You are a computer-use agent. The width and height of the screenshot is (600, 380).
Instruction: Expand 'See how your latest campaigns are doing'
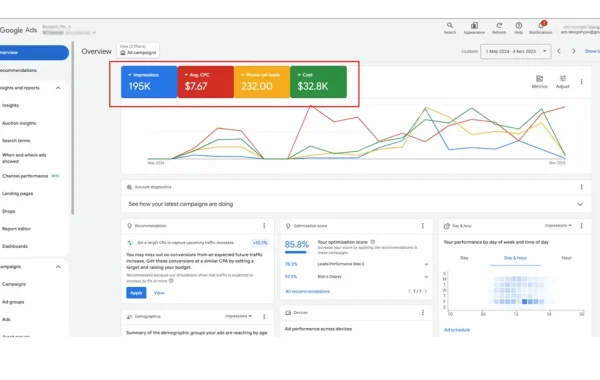(580, 204)
